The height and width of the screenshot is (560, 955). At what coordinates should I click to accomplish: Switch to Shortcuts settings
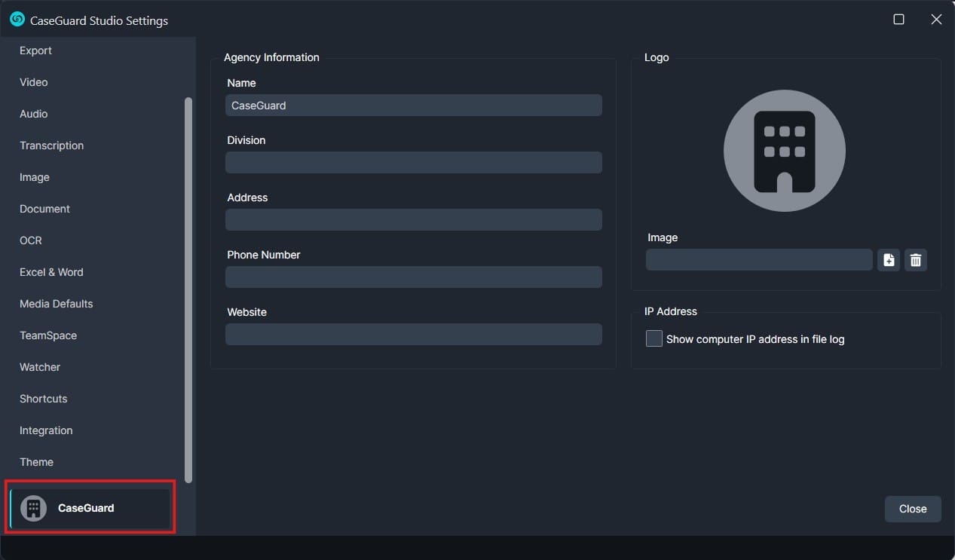[x=44, y=399]
